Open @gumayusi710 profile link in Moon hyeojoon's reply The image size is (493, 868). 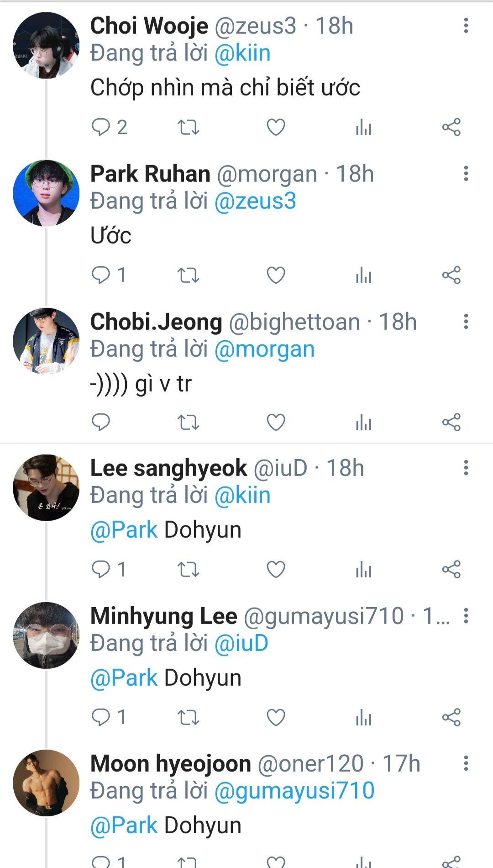pyautogui.click(x=294, y=791)
